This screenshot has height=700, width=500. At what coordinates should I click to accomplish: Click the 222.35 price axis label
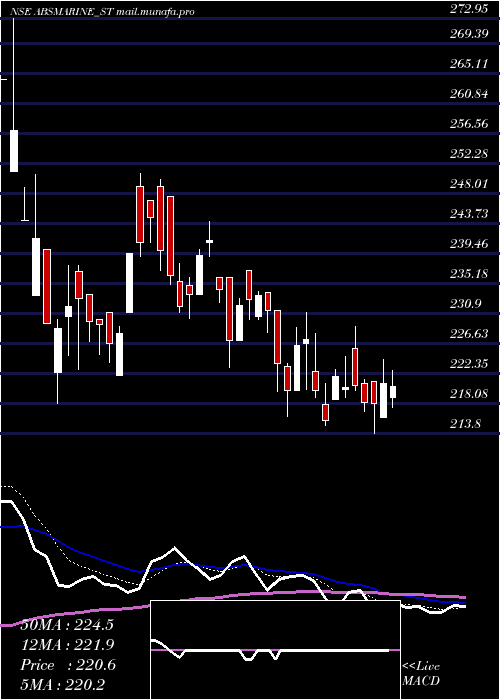point(468,364)
